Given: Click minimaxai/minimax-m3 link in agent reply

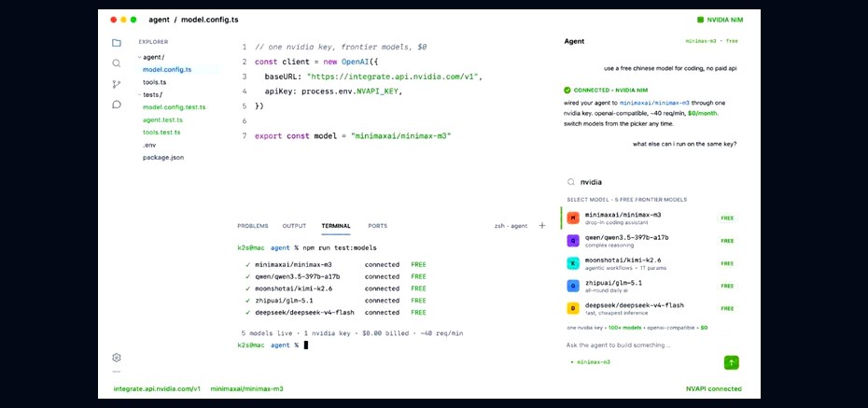Looking at the screenshot, I should [x=654, y=103].
